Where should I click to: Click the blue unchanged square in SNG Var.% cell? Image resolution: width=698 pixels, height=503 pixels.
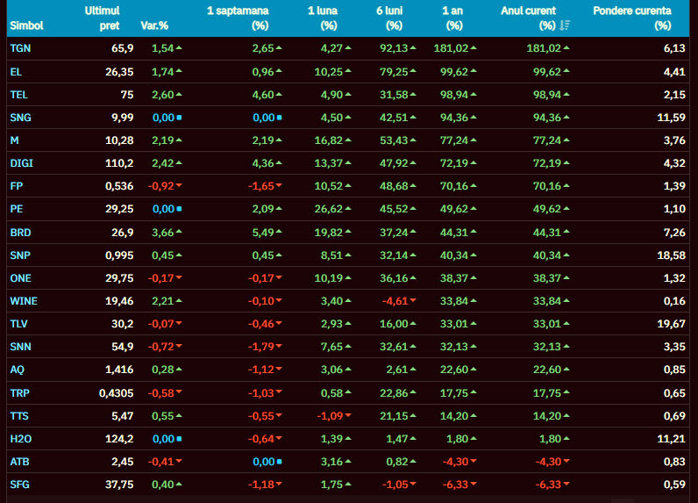pos(178,117)
